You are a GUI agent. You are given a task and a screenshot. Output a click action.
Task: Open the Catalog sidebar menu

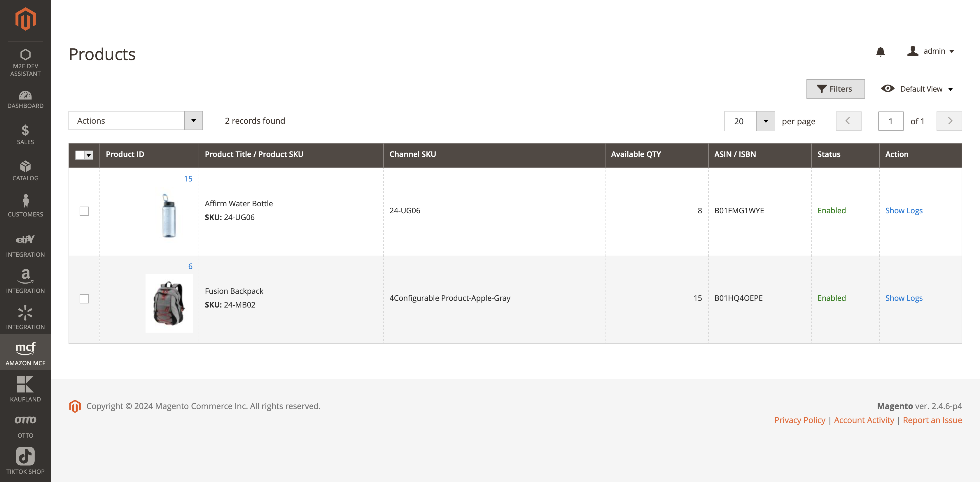point(25,171)
